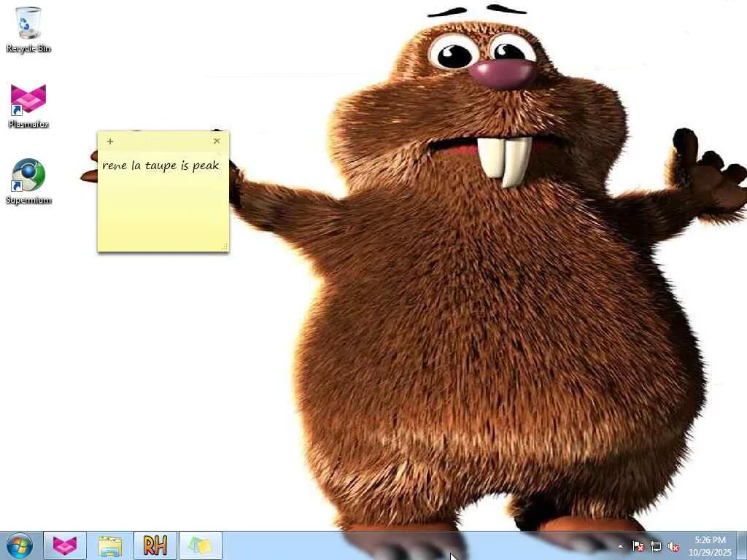Screen dimensions: 747x560
Task: Select the Plasmafox desktop shortcut
Action: pyautogui.click(x=28, y=106)
